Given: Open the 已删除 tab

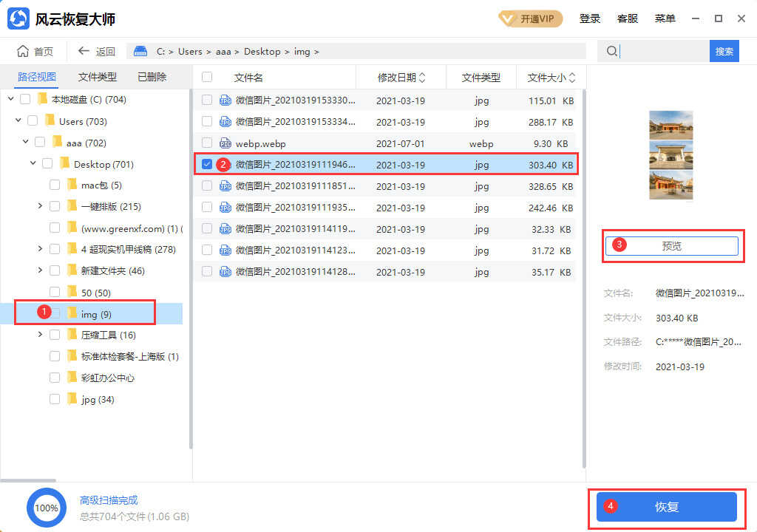Looking at the screenshot, I should point(152,77).
